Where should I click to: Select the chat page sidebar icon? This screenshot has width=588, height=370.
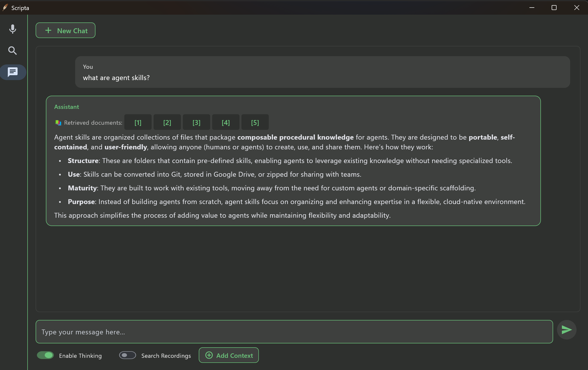[x=13, y=72]
